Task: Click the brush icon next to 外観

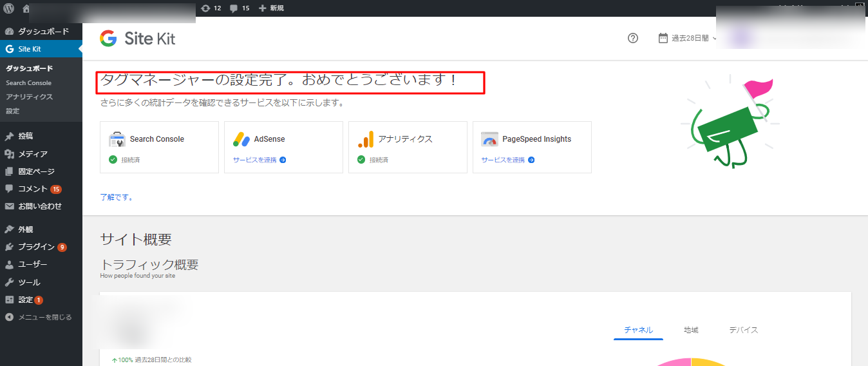Action: click(x=9, y=229)
